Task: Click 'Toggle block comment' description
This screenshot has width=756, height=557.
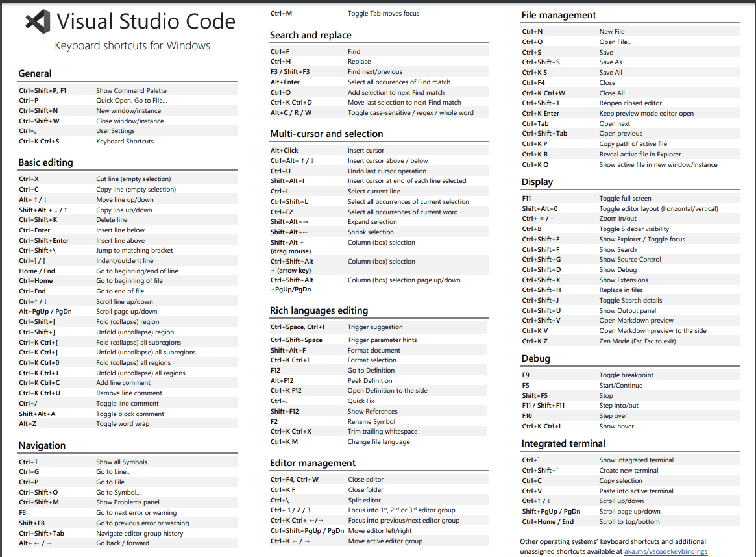Action: point(130,414)
